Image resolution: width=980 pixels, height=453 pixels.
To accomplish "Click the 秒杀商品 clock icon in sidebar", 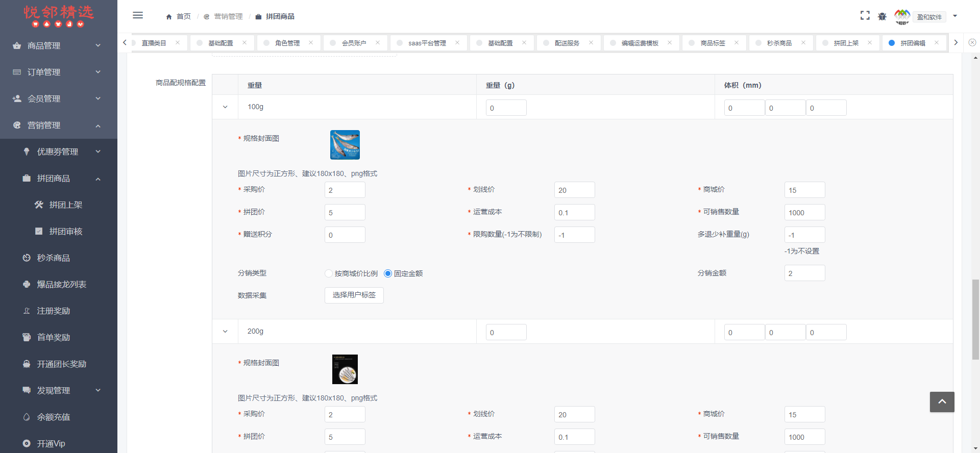I will (x=27, y=258).
